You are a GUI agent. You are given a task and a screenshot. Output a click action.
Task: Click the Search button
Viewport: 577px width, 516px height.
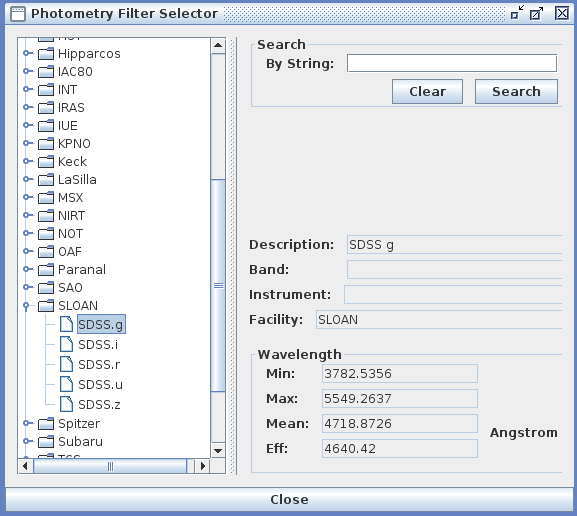click(516, 91)
